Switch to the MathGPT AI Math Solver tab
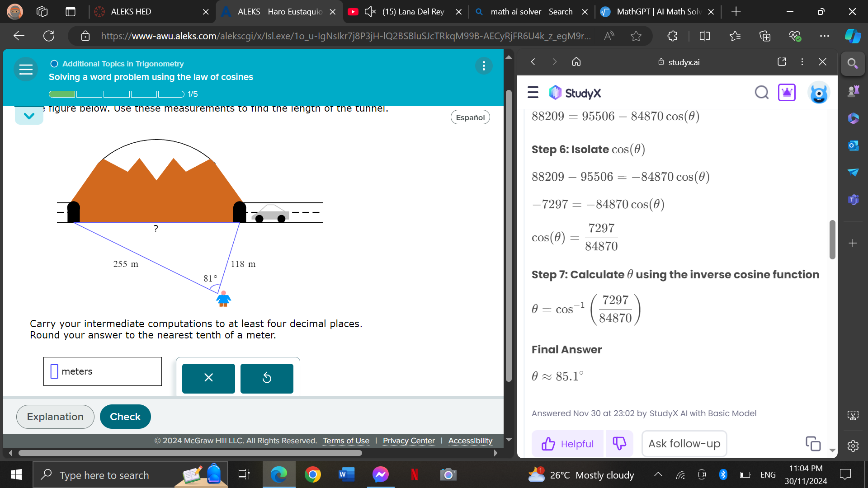Viewport: 868px width, 488px height. pos(658,12)
